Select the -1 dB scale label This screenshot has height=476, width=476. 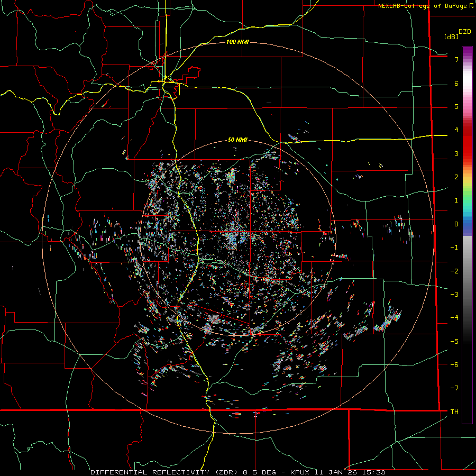tap(454, 248)
